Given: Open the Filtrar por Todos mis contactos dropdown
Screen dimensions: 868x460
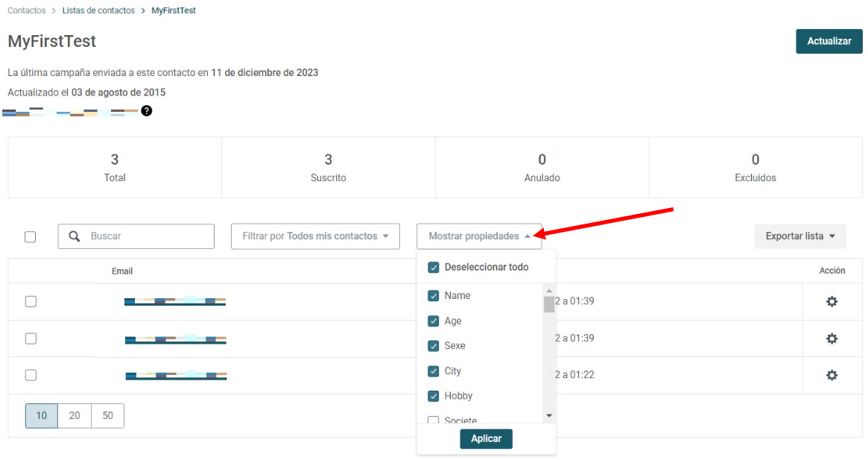Looking at the screenshot, I should (316, 236).
